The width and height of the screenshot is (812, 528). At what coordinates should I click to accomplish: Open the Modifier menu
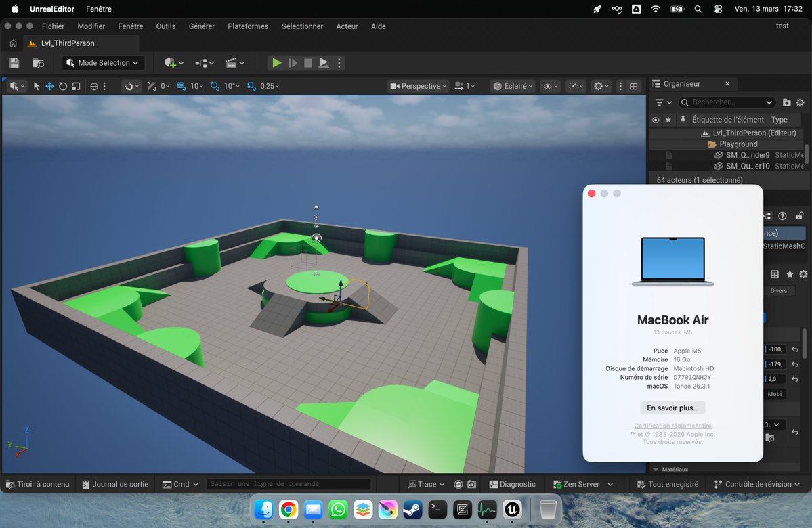pyautogui.click(x=91, y=26)
